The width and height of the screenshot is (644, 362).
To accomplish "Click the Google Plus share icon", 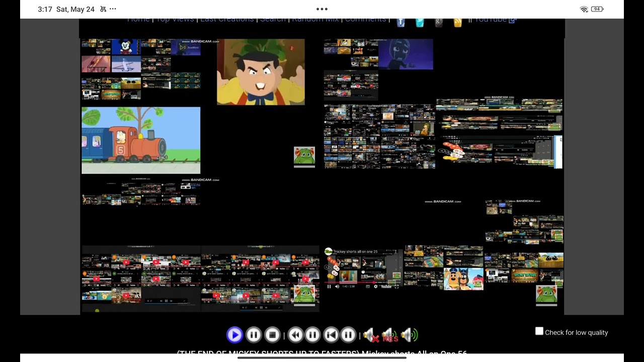I will pyautogui.click(x=439, y=22).
